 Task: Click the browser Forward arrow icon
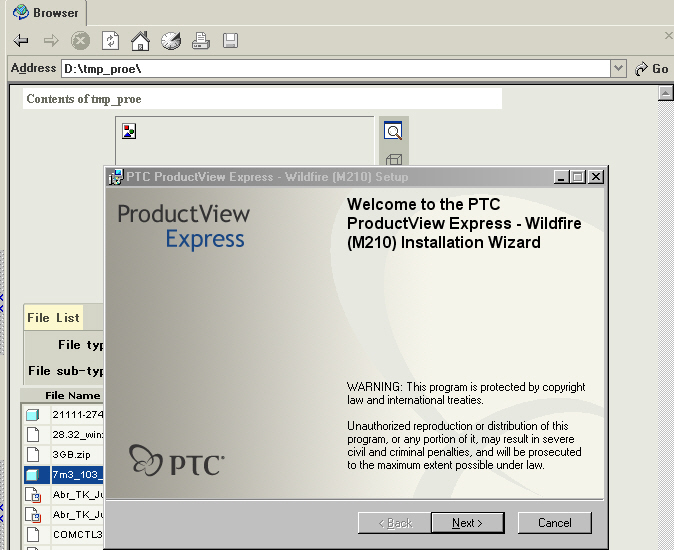(x=51, y=41)
